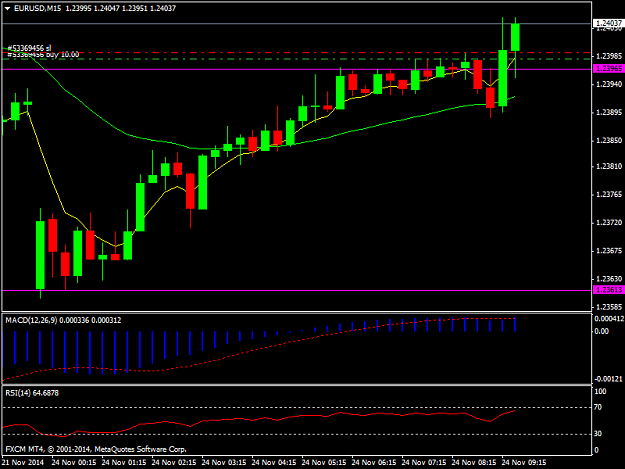Click the MACD scale value 0.000412
This screenshot has height=469, width=625.
coord(609,319)
